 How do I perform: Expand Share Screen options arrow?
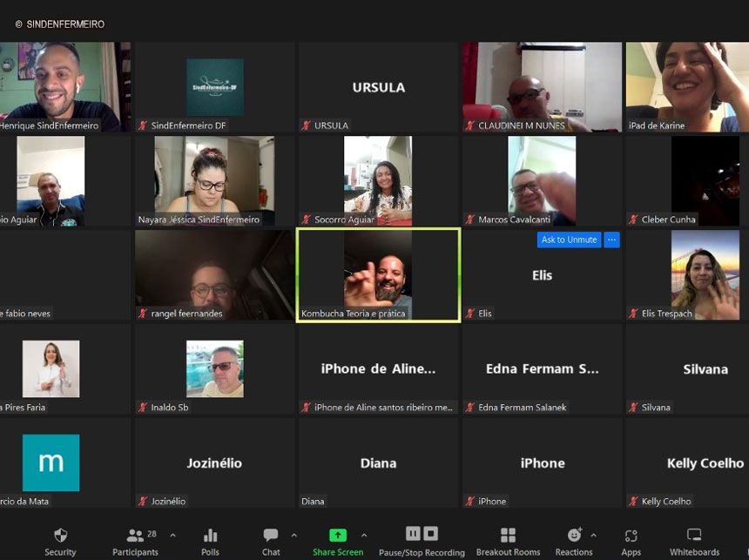click(x=364, y=535)
